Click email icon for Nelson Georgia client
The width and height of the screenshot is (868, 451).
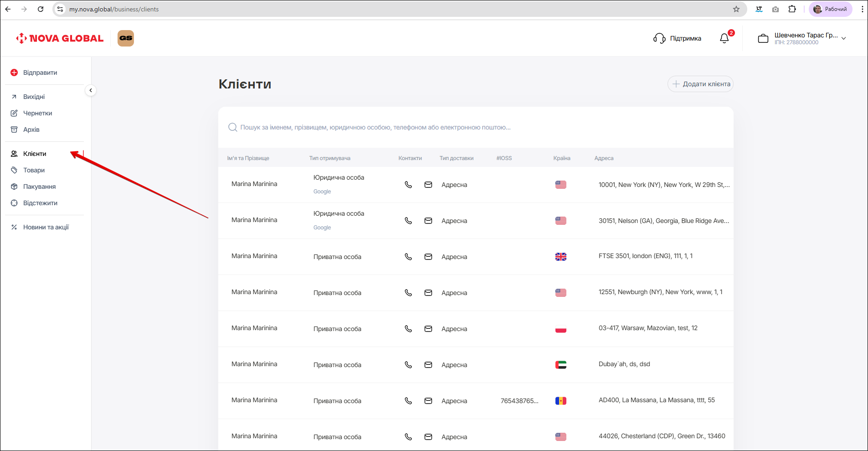(428, 221)
